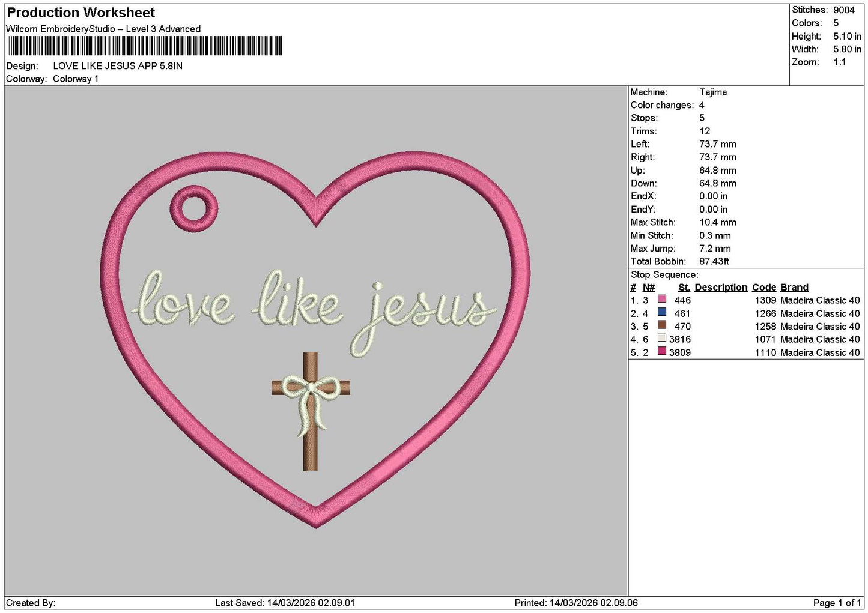The image size is (868, 613).
Task: Click the 'Description' column header
Action: 721,288
